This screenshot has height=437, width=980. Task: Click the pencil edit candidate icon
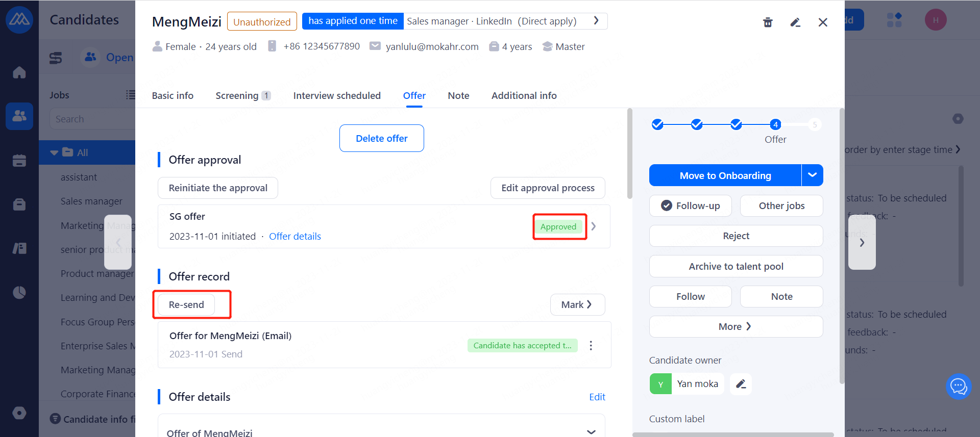795,22
